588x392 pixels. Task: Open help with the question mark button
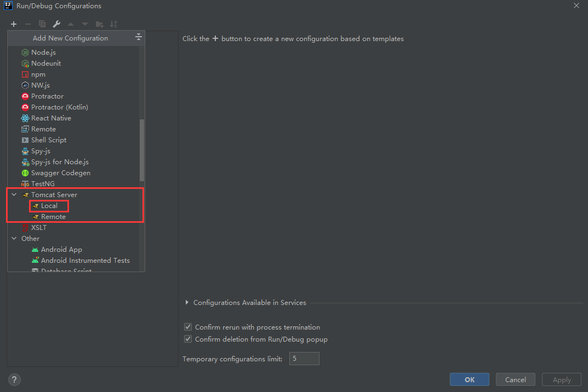click(14, 379)
